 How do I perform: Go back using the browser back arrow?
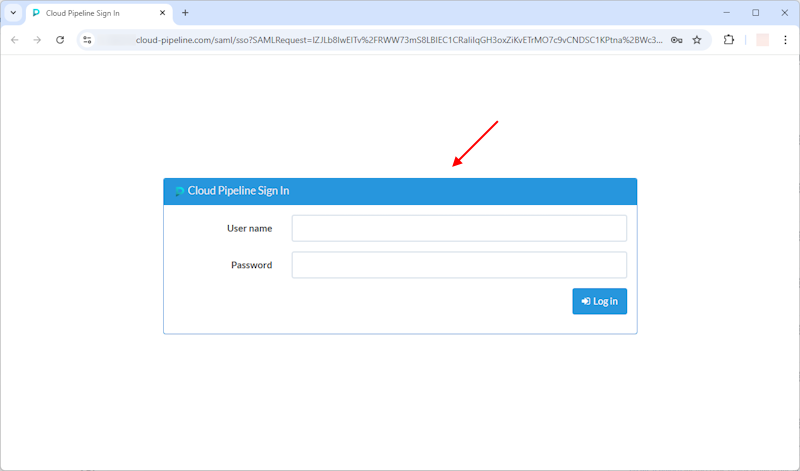click(x=14, y=40)
